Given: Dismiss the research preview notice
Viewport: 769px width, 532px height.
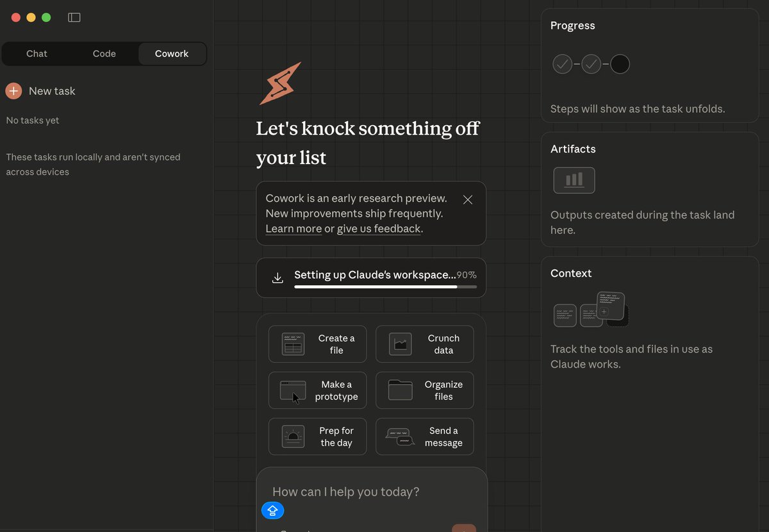Looking at the screenshot, I should click(468, 199).
